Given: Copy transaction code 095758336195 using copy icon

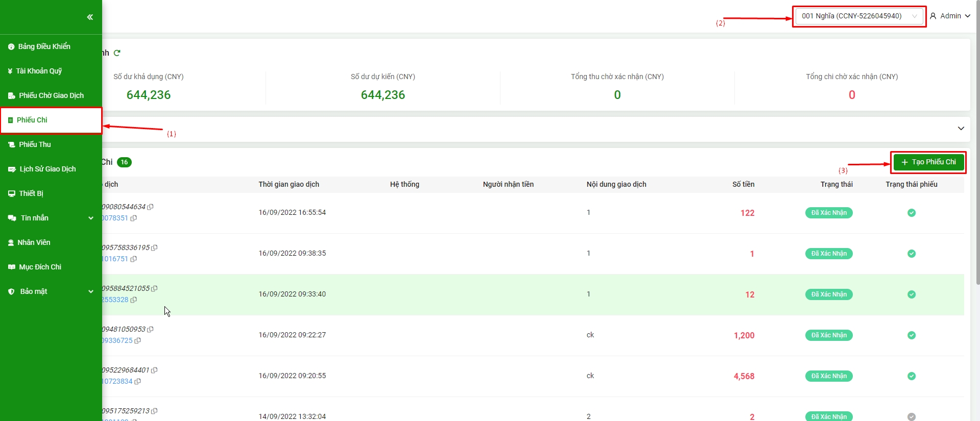Looking at the screenshot, I should click(155, 247).
